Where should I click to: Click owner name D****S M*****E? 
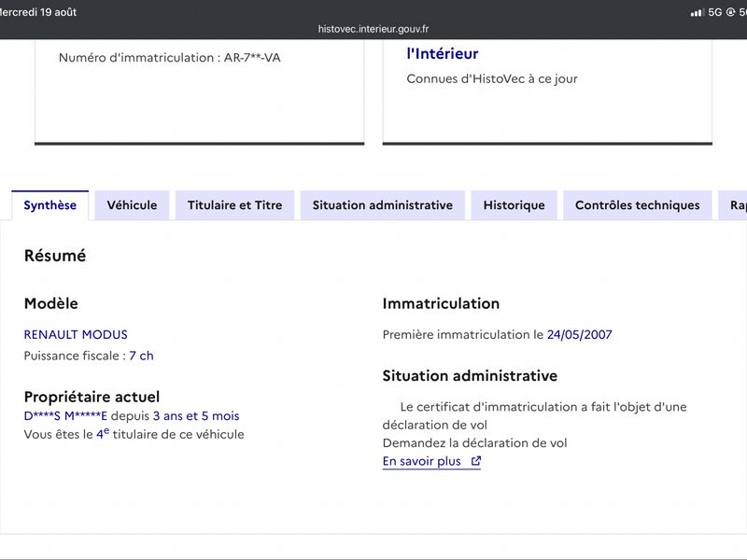pyautogui.click(x=65, y=415)
